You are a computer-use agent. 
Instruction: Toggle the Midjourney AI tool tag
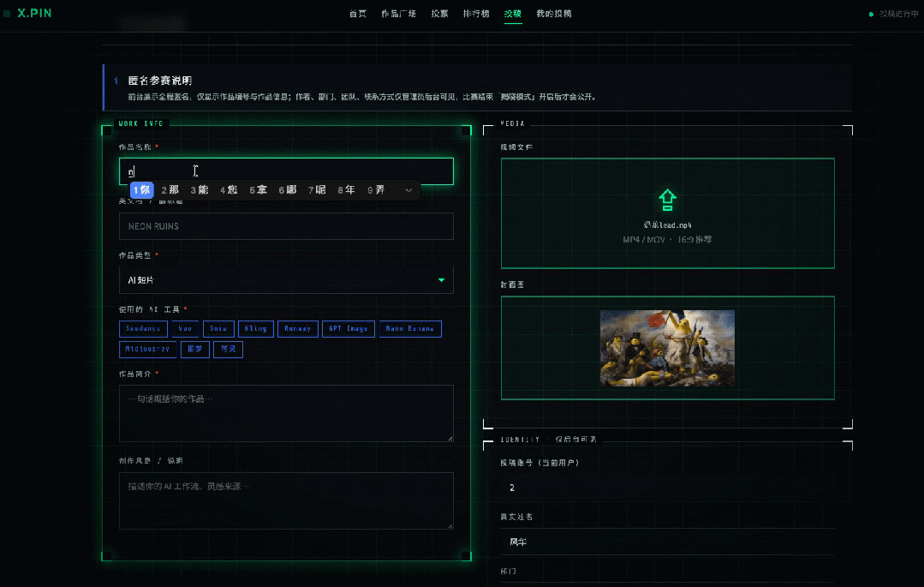pyautogui.click(x=147, y=350)
